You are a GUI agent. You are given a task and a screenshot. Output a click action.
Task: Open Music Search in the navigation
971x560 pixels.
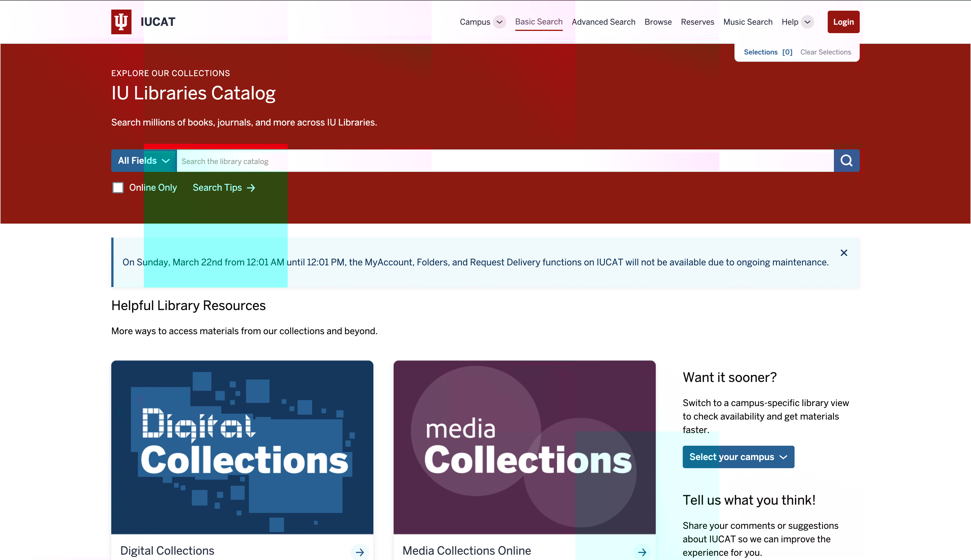tap(747, 22)
